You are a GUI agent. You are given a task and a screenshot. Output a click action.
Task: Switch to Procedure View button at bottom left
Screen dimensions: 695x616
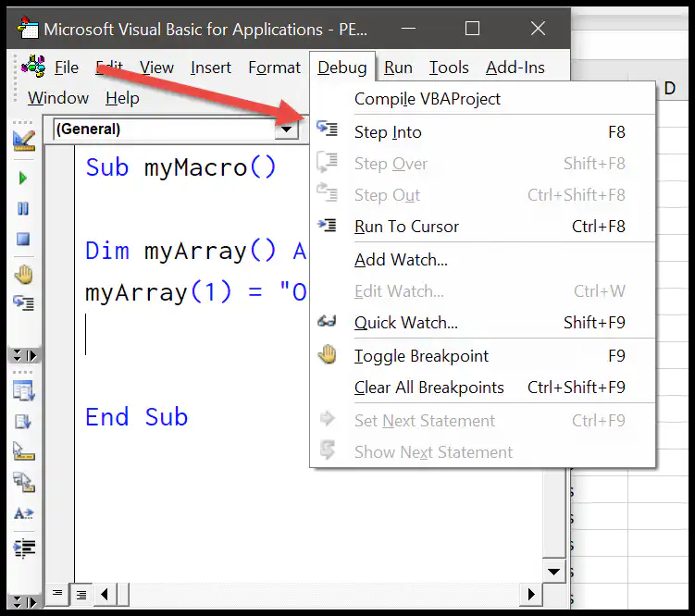click(x=57, y=594)
